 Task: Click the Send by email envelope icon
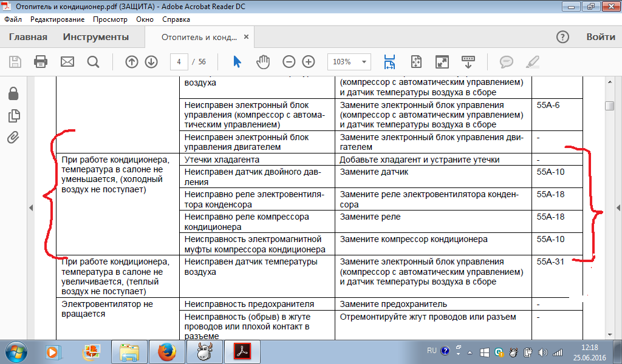[67, 62]
